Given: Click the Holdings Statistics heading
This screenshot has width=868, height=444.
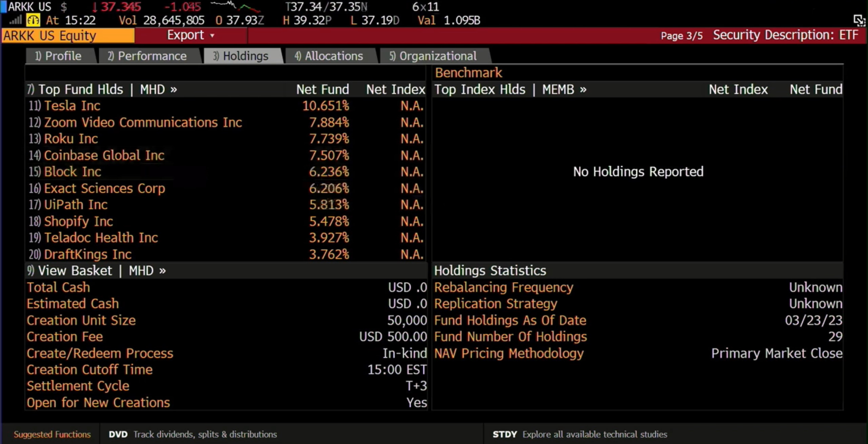Looking at the screenshot, I should [490, 271].
